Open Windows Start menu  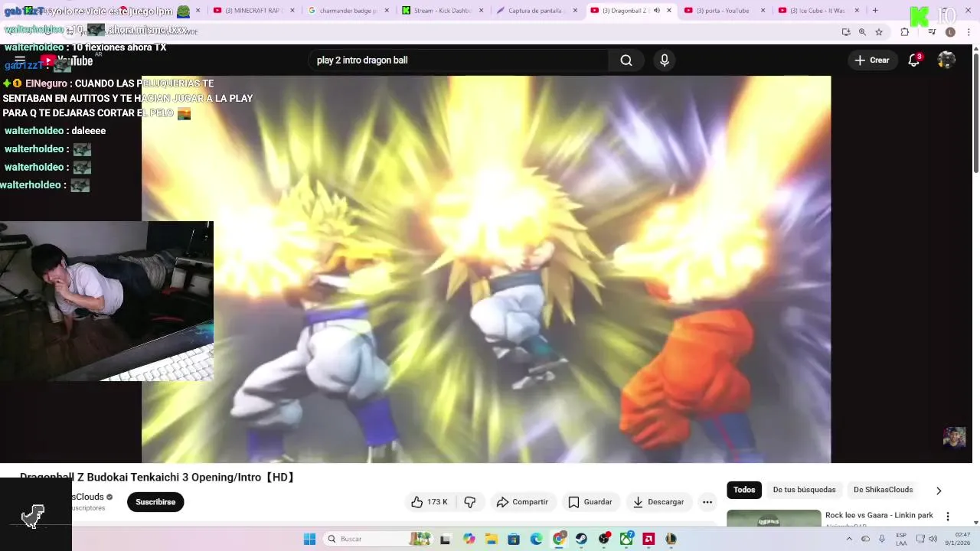pos(309,539)
